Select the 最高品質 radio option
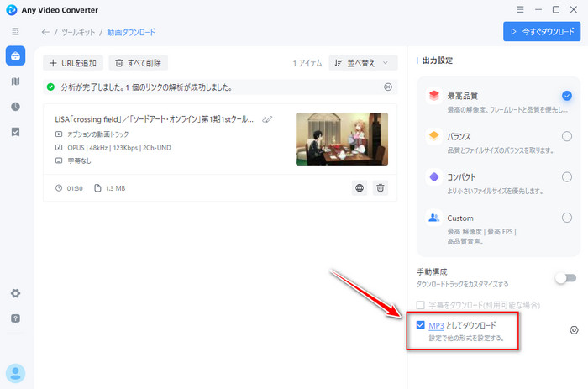 [567, 96]
